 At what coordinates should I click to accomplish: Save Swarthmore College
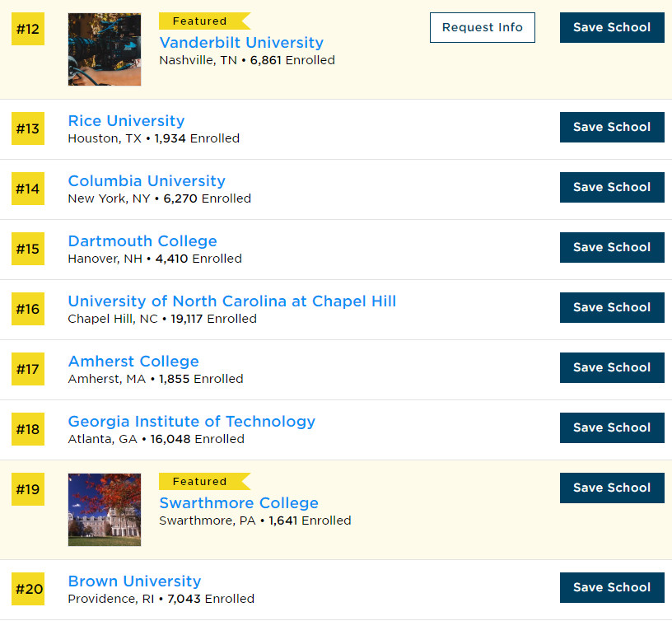[x=612, y=488]
